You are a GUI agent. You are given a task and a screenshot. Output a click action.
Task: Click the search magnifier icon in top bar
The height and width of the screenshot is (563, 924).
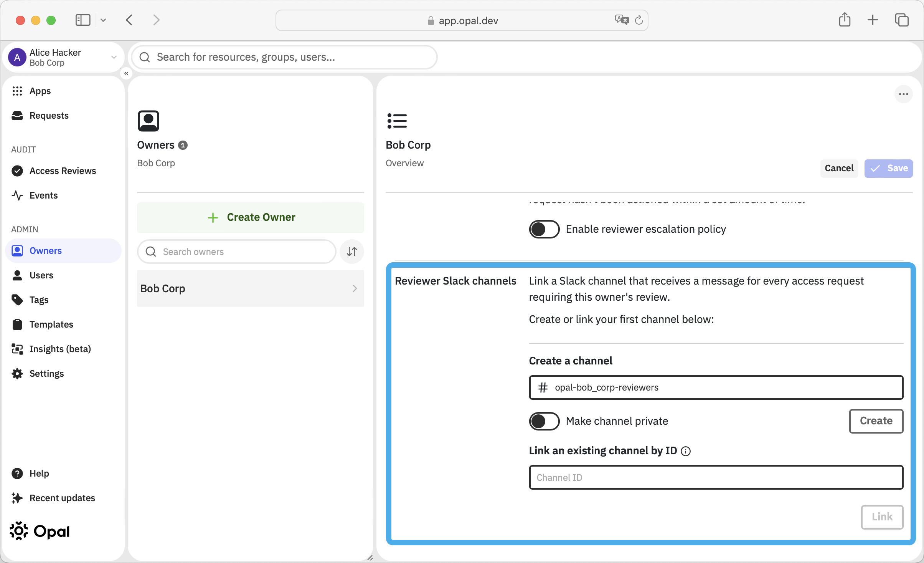[145, 57]
